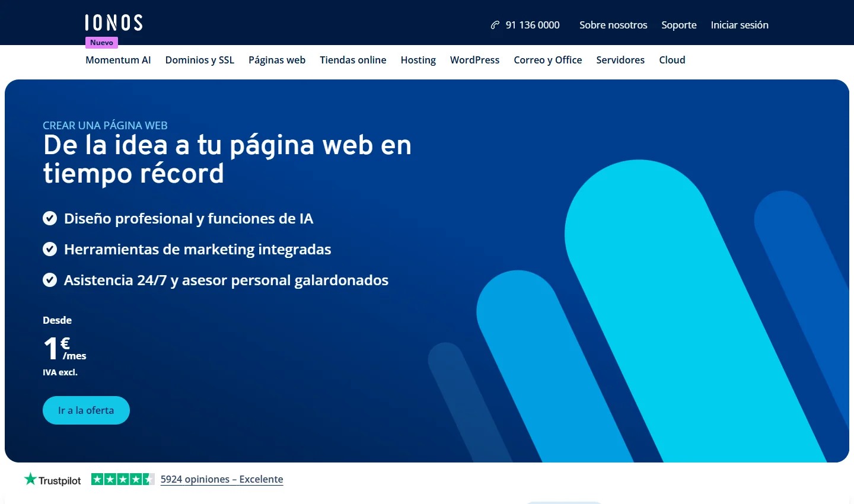The height and width of the screenshot is (504, 854).
Task: Click the phone icon beside 91 136 0000
Action: point(495,25)
